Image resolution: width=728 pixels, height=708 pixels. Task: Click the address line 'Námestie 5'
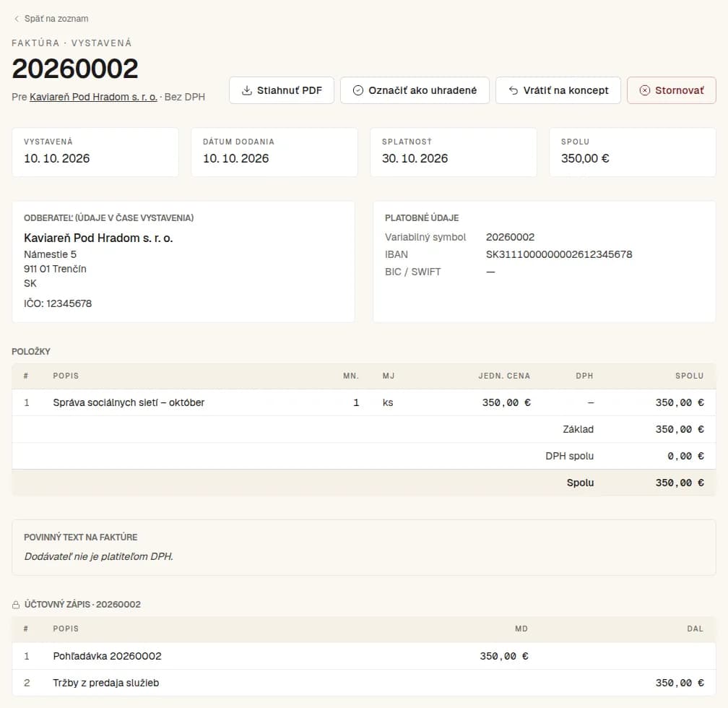coord(50,254)
